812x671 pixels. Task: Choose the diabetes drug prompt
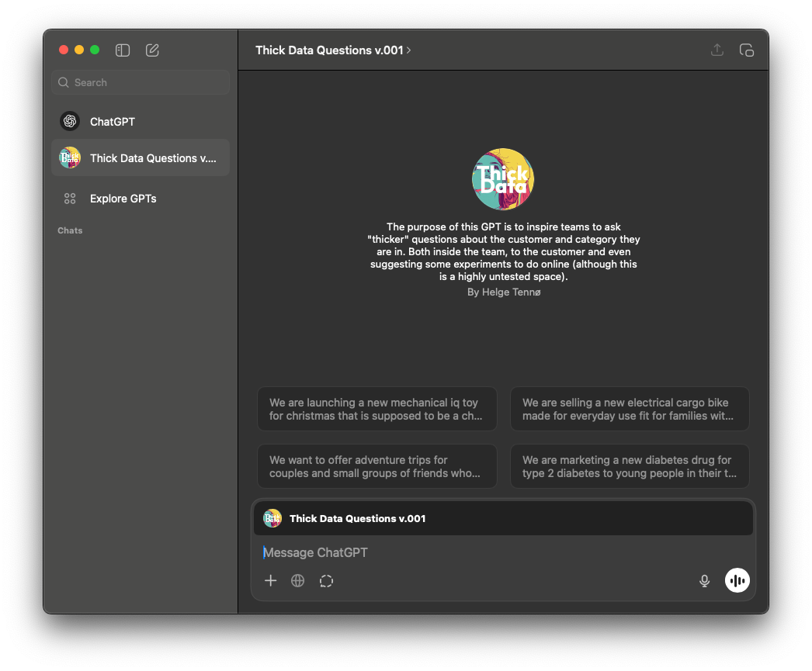tap(630, 467)
